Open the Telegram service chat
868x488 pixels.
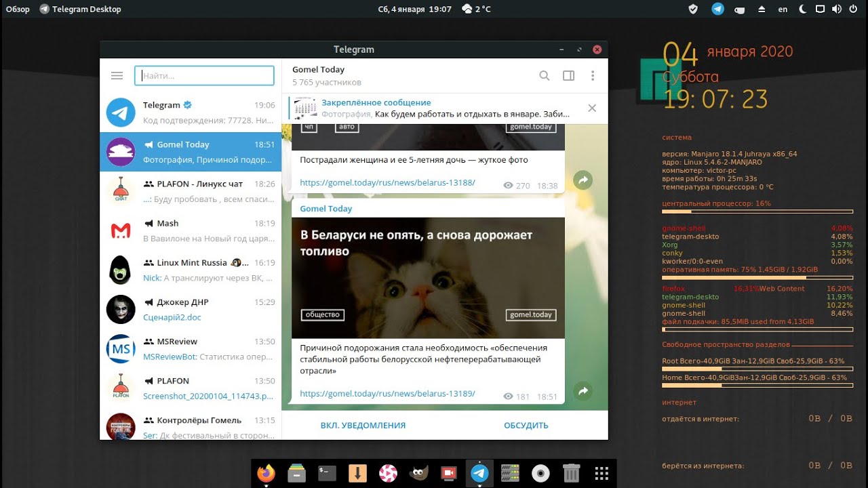[191, 113]
